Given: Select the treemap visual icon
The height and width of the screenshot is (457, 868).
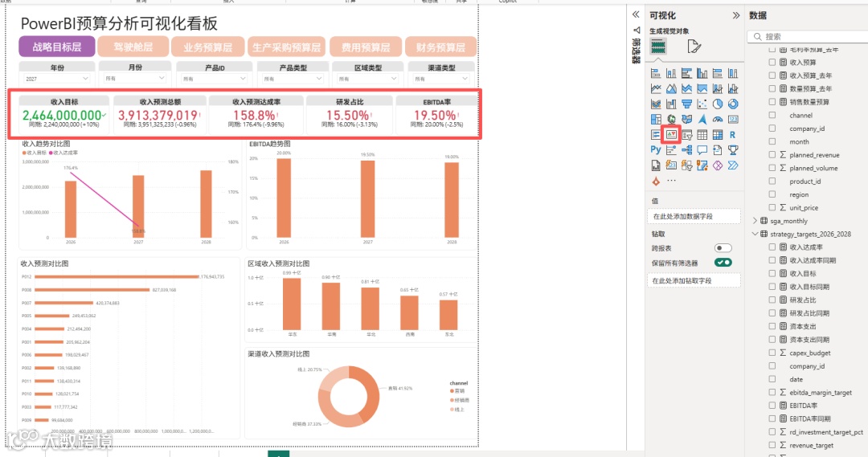Looking at the screenshot, I should click(656, 119).
